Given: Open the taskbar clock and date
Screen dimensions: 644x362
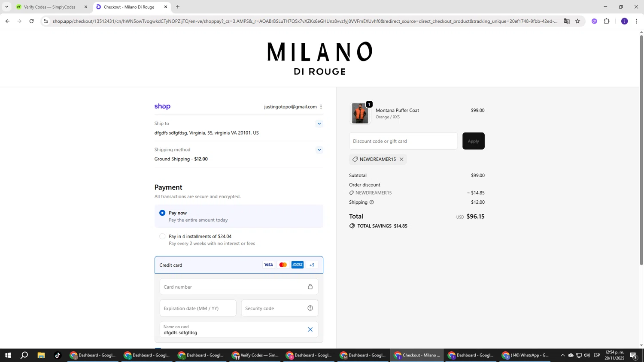Looking at the screenshot, I should 614,355.
